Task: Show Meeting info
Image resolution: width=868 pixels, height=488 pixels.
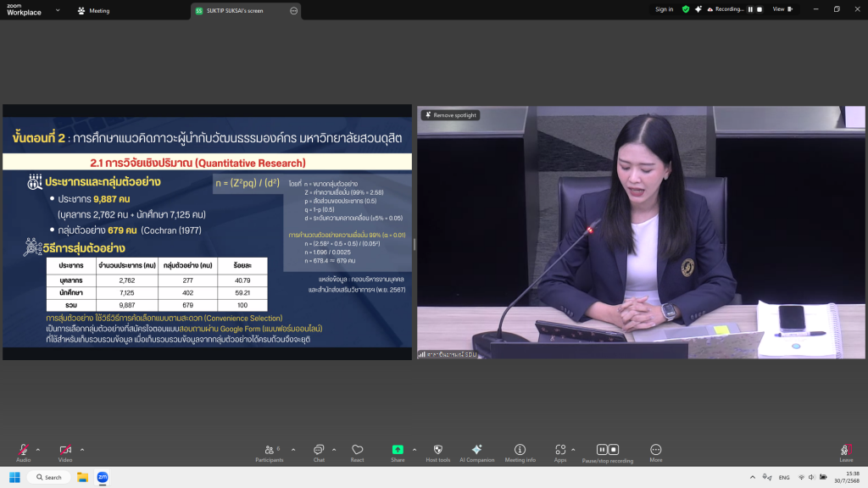Action: pos(520,450)
